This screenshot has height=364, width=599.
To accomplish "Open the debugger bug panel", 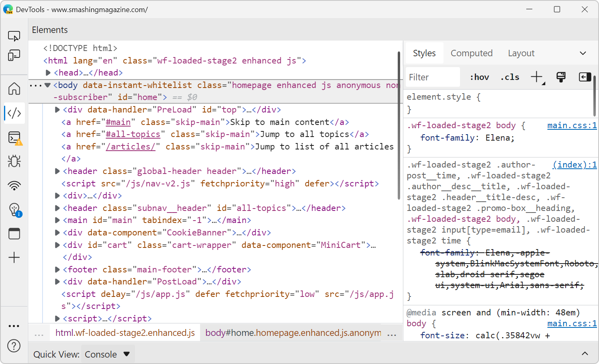I will [x=14, y=161].
